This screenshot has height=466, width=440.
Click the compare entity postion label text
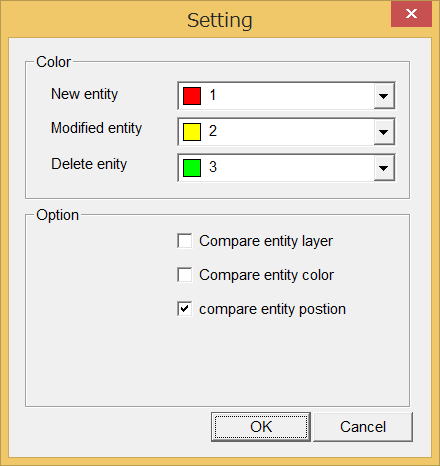click(272, 309)
